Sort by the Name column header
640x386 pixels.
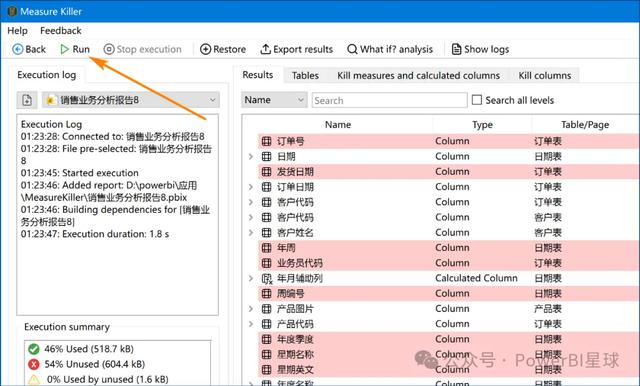coord(338,125)
